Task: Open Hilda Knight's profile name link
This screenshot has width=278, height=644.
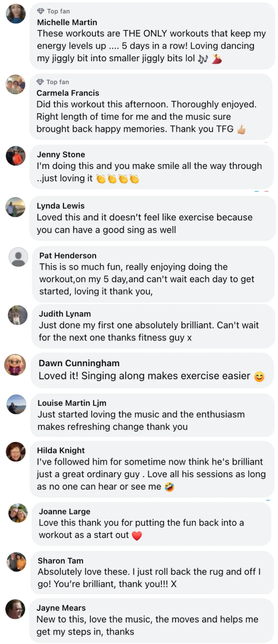Action: 61,450
